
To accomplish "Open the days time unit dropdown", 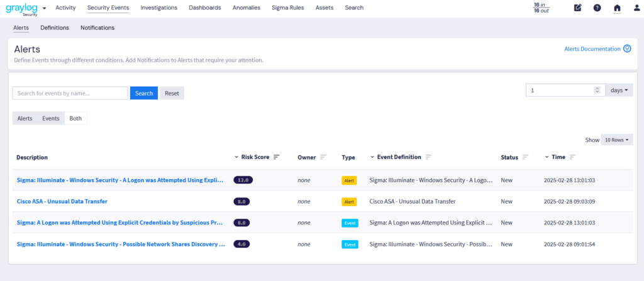I will 619,91.
